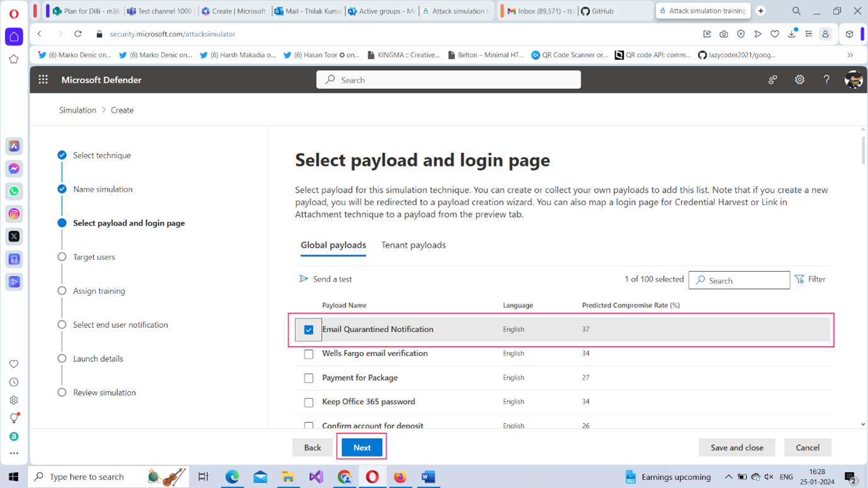Screen dimensions: 868x488
Task: Open WhatsApp from the Opera sidebar
Action: [14, 191]
